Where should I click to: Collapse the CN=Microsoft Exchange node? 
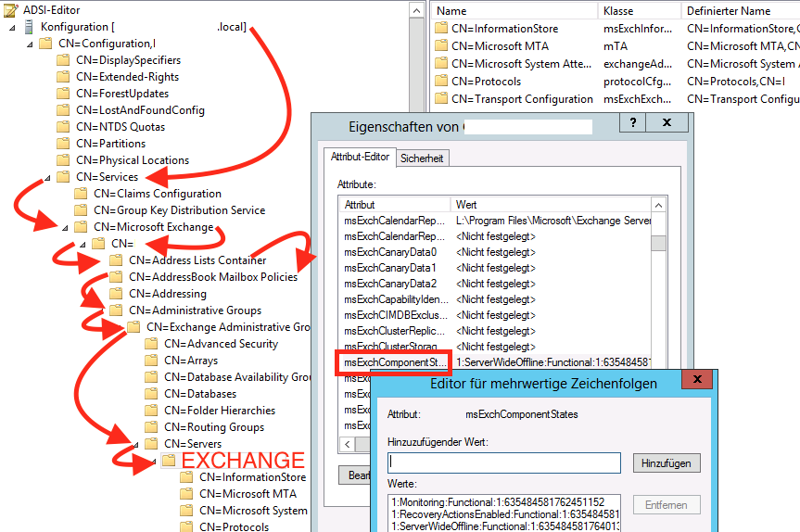(x=65, y=228)
